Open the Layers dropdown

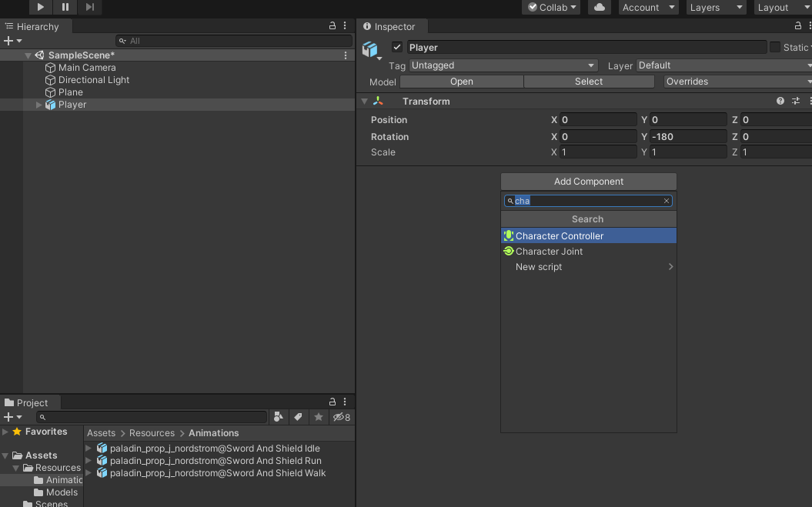tap(717, 7)
